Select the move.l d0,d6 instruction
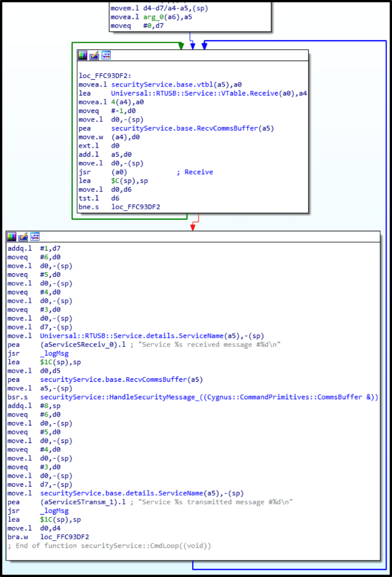Viewport: 392px width, 577px height. click(x=105, y=190)
